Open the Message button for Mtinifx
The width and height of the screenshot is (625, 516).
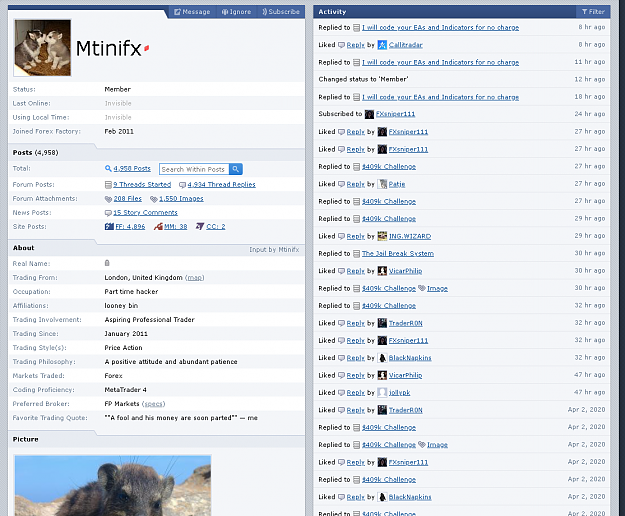click(x=192, y=12)
